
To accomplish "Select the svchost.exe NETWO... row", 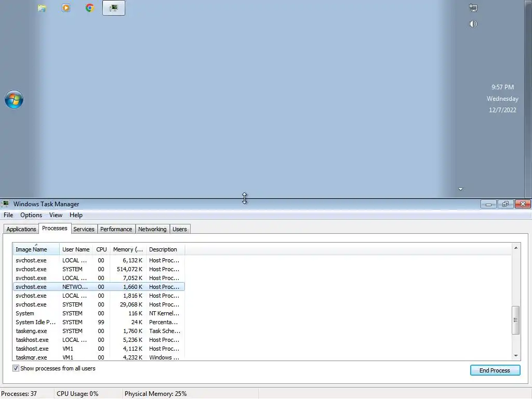I will (99, 287).
